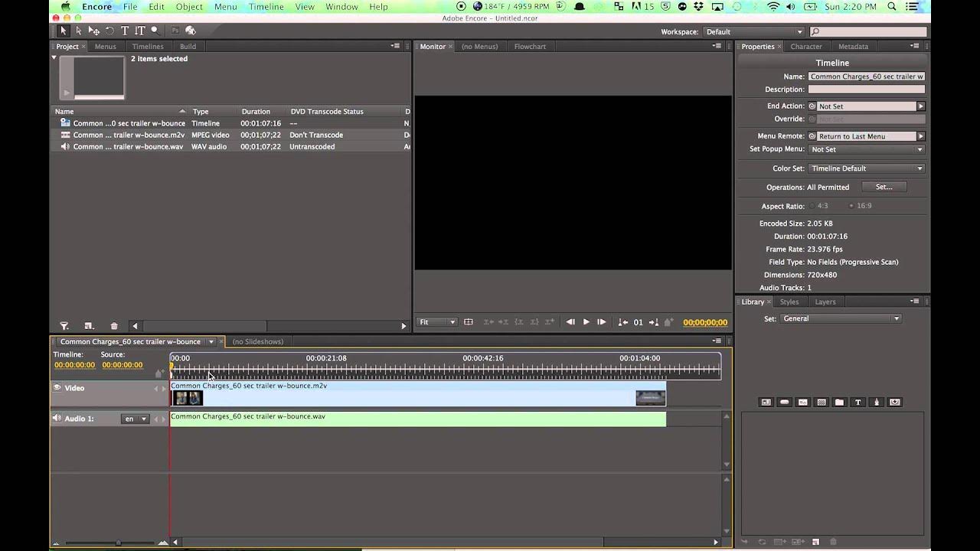Viewport: 980px width, 551px height.
Task: Click the previous chapter icon in Monitor
Action: 623,322
